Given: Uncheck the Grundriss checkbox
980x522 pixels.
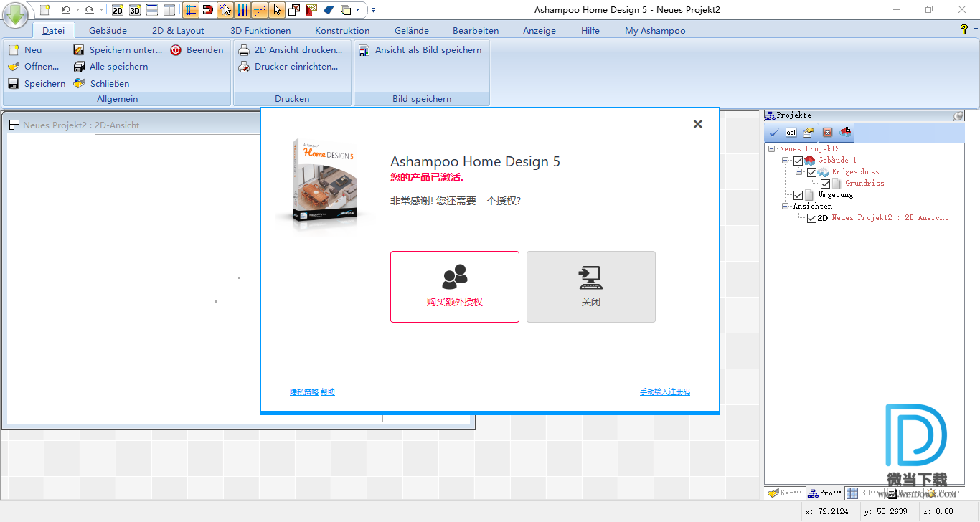Looking at the screenshot, I should tap(826, 184).
